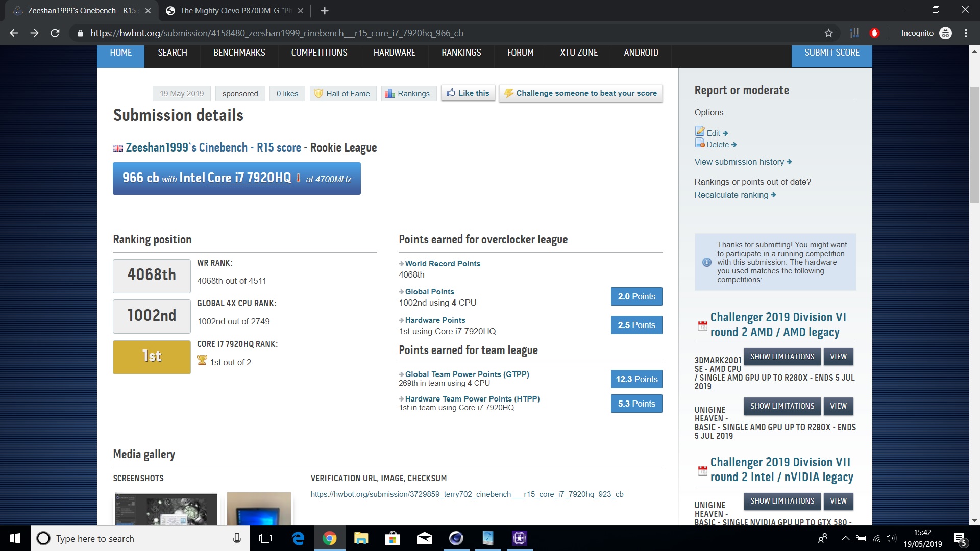
Task: Click the Incognito profile icon
Action: (x=945, y=33)
